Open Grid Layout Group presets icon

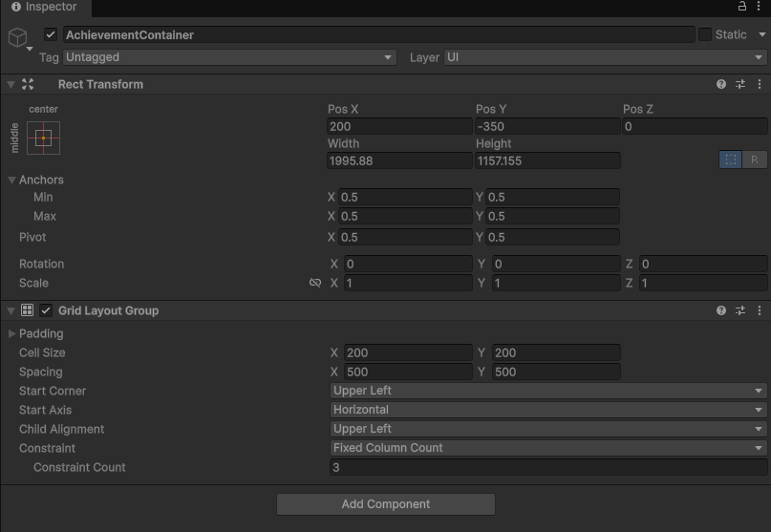coord(740,310)
